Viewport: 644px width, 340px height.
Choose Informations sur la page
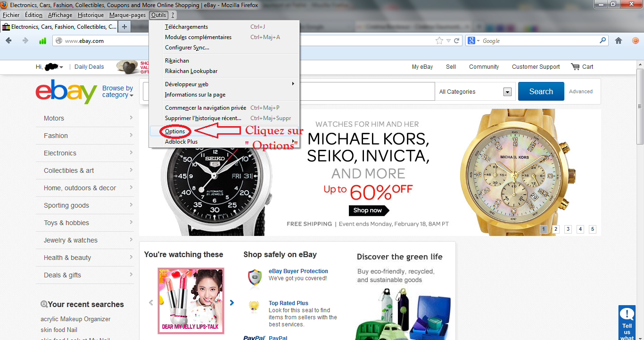(224, 95)
